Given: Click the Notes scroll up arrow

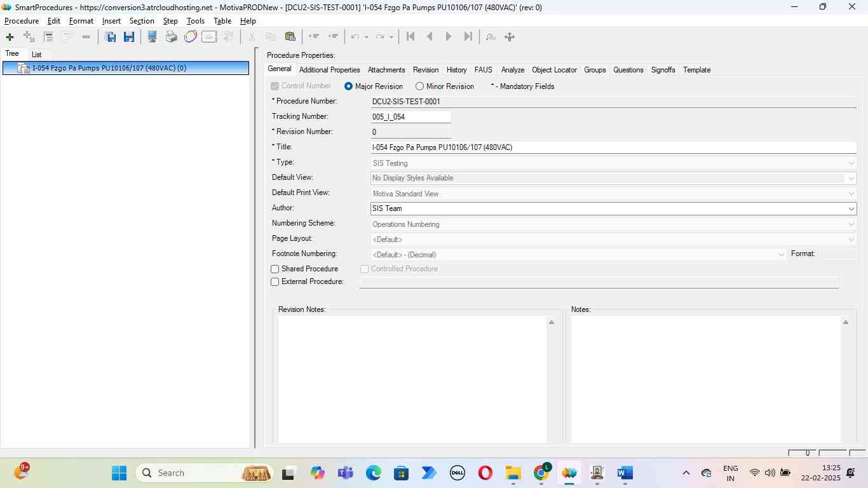Looking at the screenshot, I should pos(845,323).
